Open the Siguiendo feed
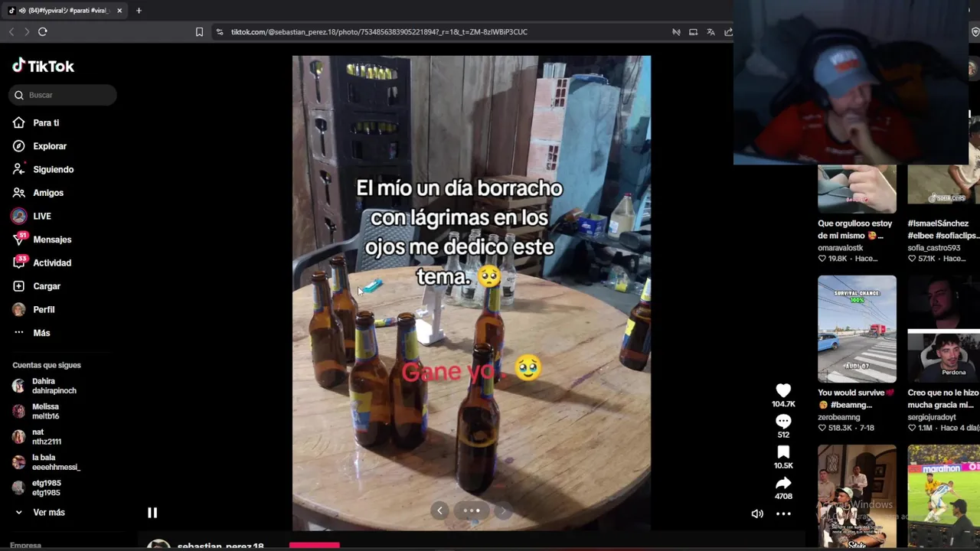Screen dimensions: 980x551 click(43, 169)
